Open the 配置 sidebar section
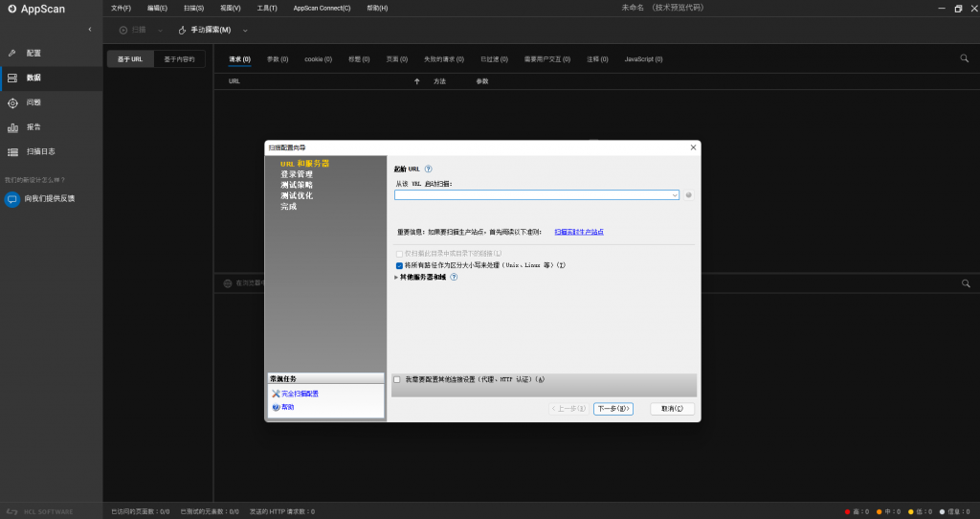 [x=52, y=54]
